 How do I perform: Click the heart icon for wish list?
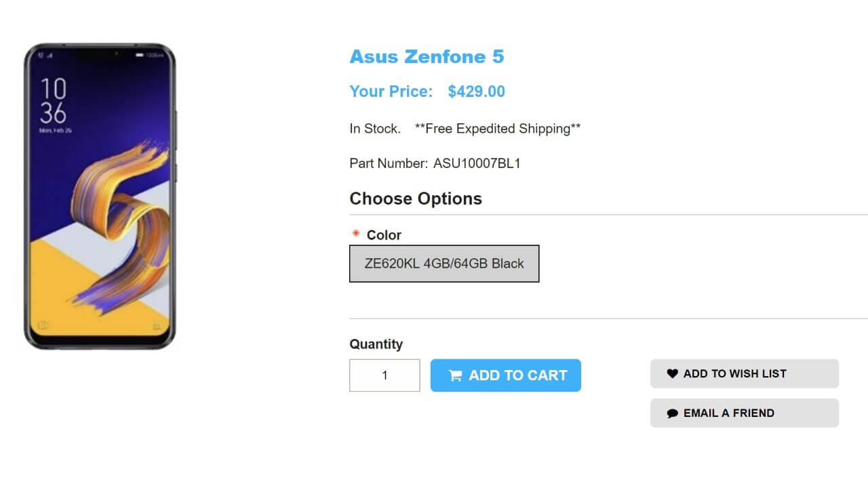click(x=672, y=373)
